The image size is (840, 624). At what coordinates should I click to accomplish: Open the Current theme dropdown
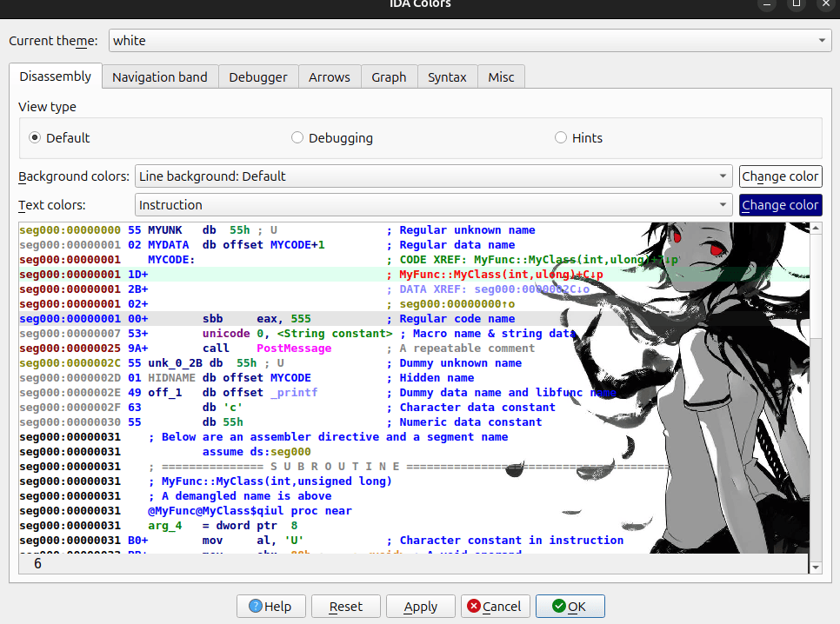click(x=820, y=40)
